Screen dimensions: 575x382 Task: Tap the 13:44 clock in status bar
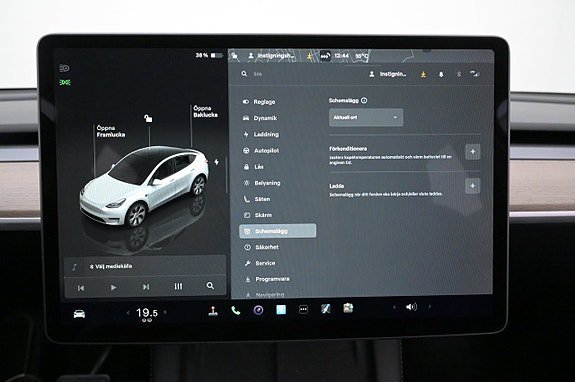click(341, 56)
